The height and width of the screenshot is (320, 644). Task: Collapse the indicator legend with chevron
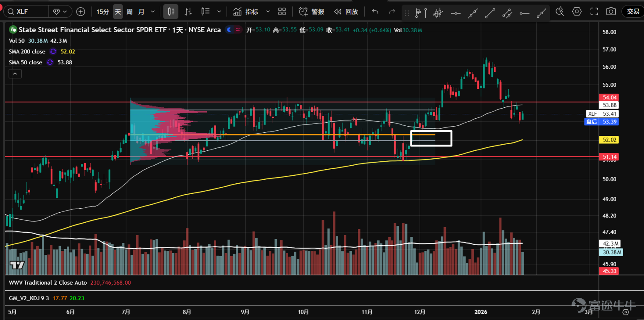15,74
